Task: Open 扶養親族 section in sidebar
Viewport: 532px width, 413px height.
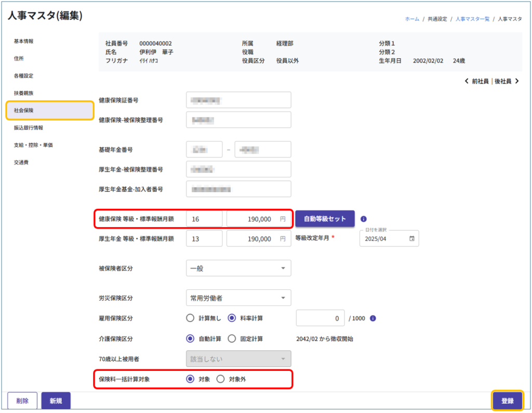Action: [23, 93]
